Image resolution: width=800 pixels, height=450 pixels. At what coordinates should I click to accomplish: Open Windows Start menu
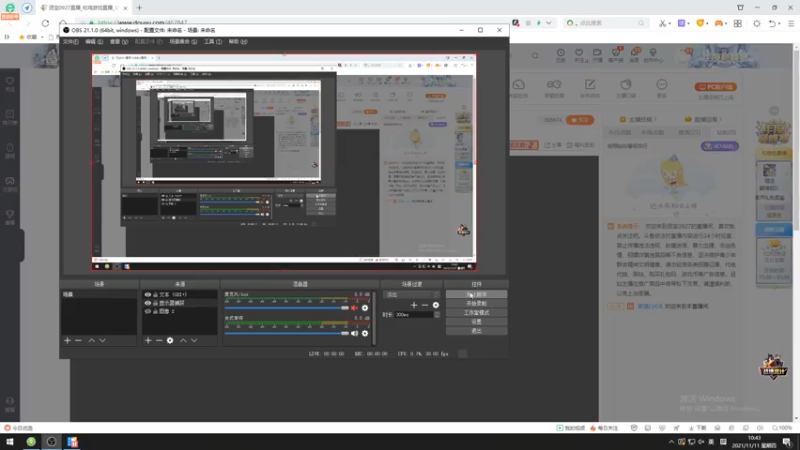[10, 442]
